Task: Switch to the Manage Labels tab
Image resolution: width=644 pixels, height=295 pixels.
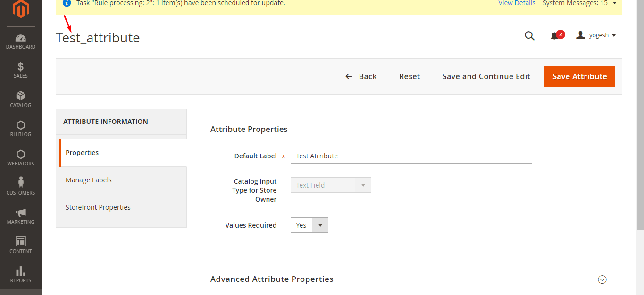Action: [x=89, y=180]
